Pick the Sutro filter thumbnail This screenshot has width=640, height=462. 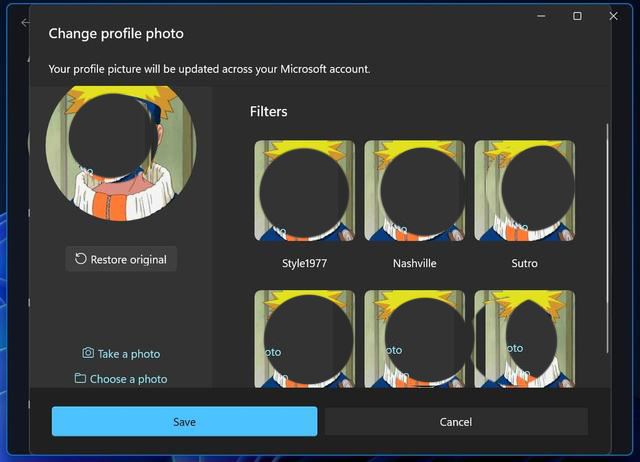pos(524,191)
